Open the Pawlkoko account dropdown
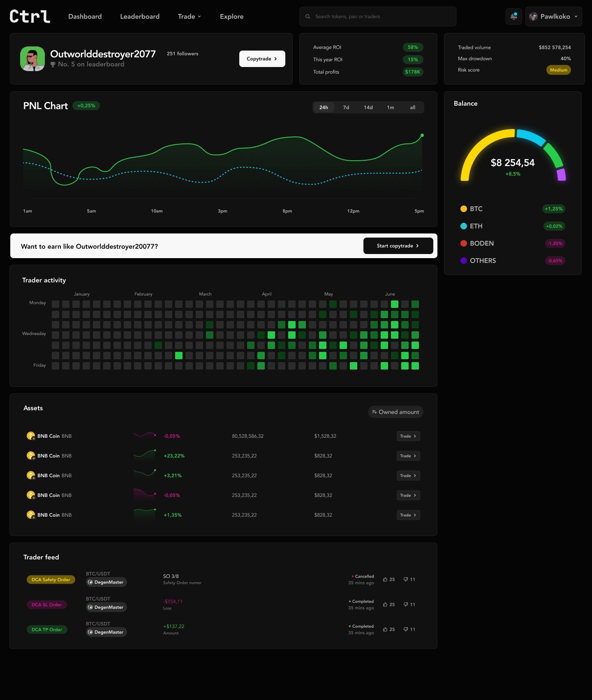 click(x=553, y=16)
